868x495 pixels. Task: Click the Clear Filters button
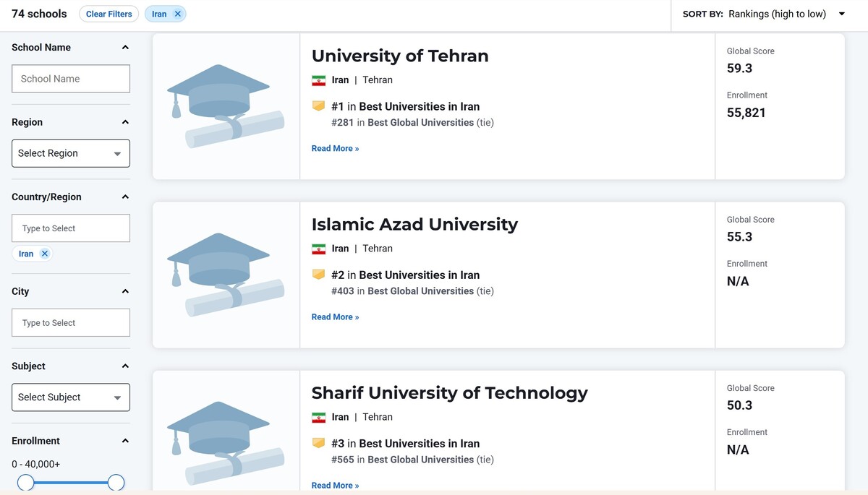pyautogui.click(x=109, y=13)
